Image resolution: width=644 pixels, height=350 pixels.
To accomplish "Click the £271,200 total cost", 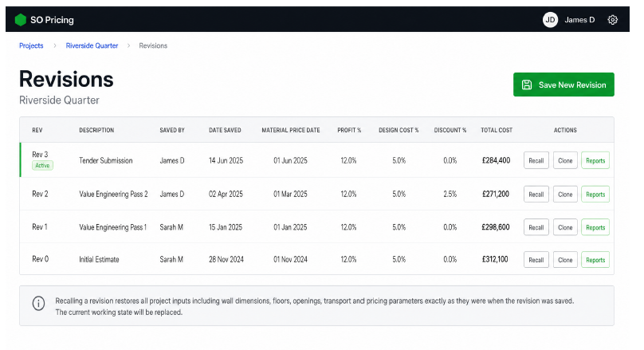I will pyautogui.click(x=496, y=194).
